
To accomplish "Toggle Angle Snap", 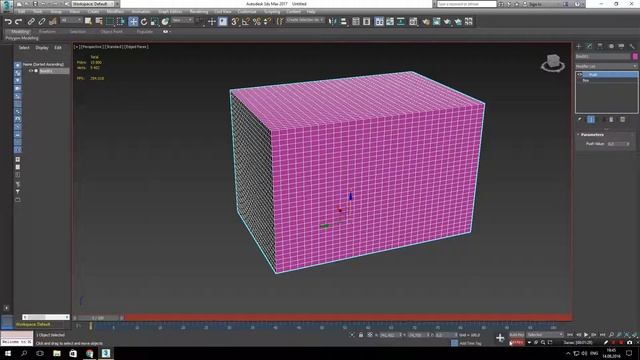I will tap(246, 22).
